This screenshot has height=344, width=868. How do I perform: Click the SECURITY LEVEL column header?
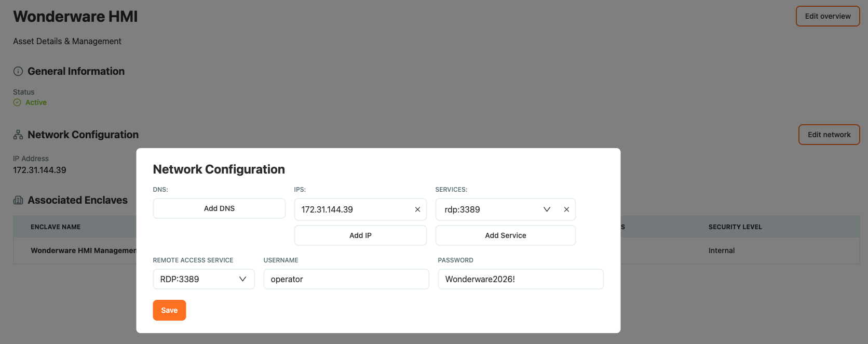[735, 227]
